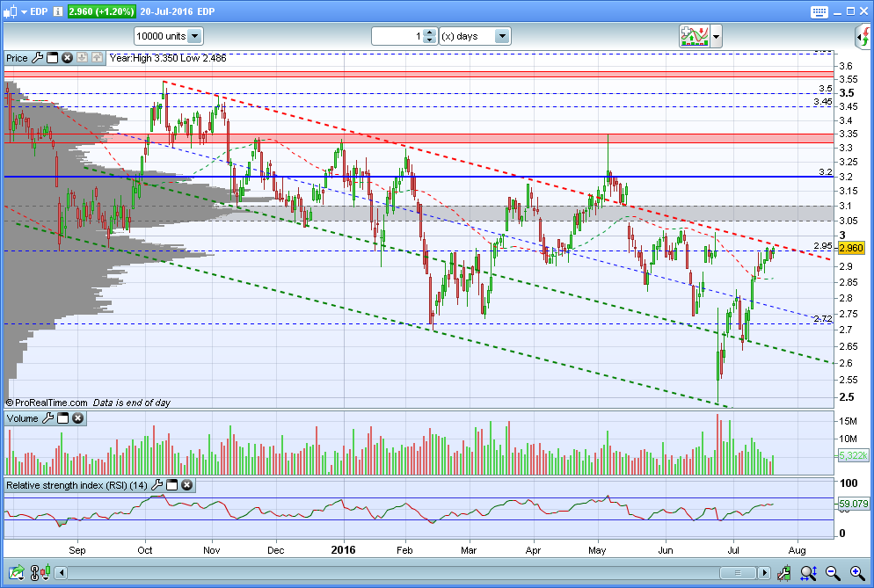
Task: Close the Price panel
Action: (67, 58)
